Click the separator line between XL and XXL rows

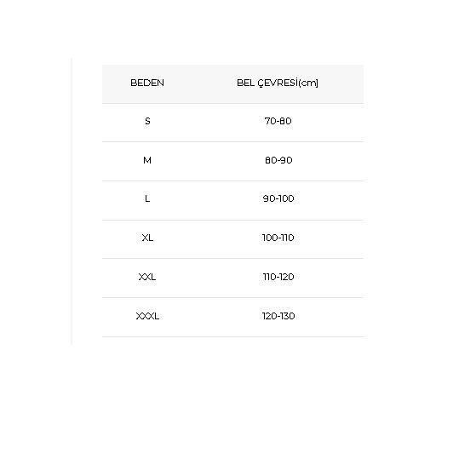pyautogui.click(x=232, y=259)
